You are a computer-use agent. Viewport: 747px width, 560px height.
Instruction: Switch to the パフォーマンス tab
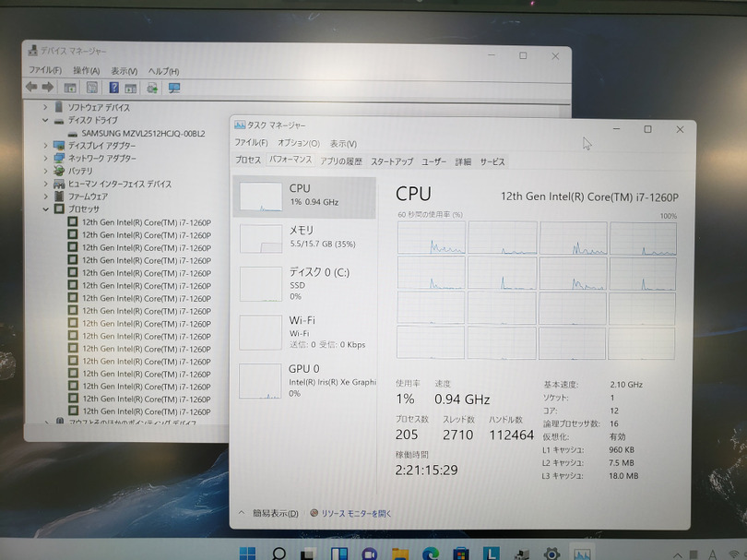click(x=290, y=160)
